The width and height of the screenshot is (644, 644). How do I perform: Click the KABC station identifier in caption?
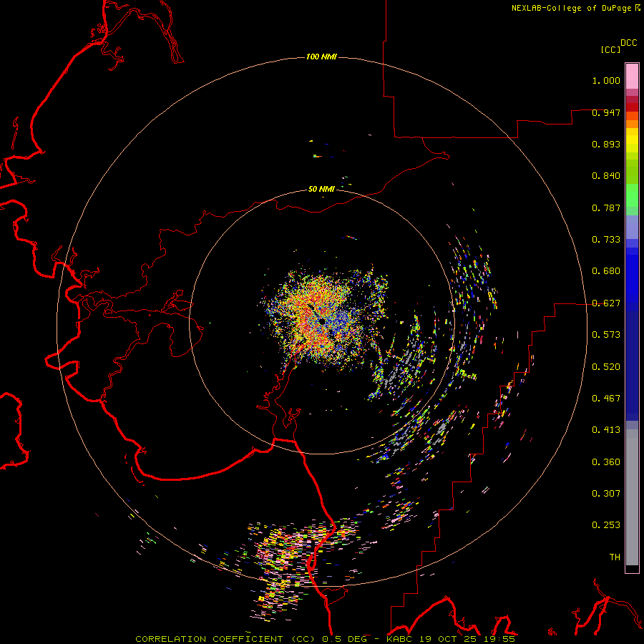tap(400, 639)
